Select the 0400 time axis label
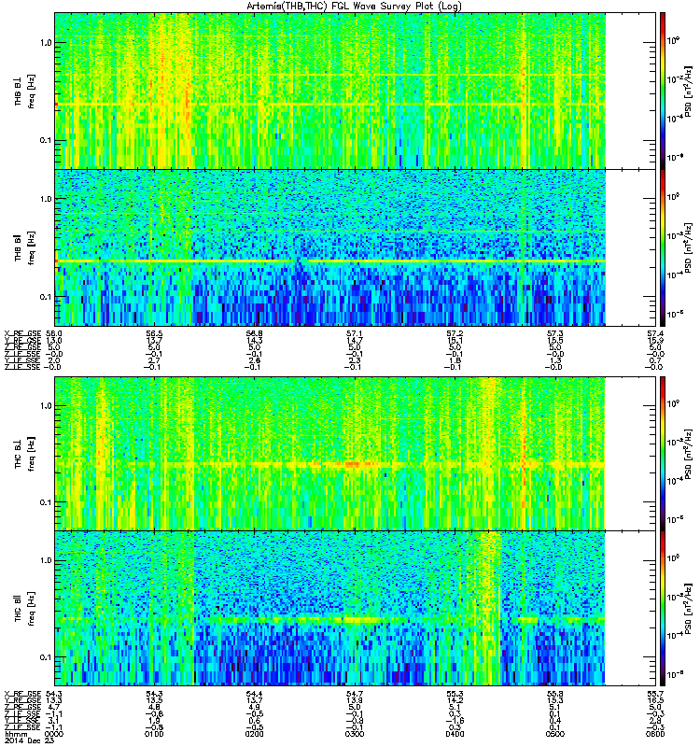 [x=455, y=734]
